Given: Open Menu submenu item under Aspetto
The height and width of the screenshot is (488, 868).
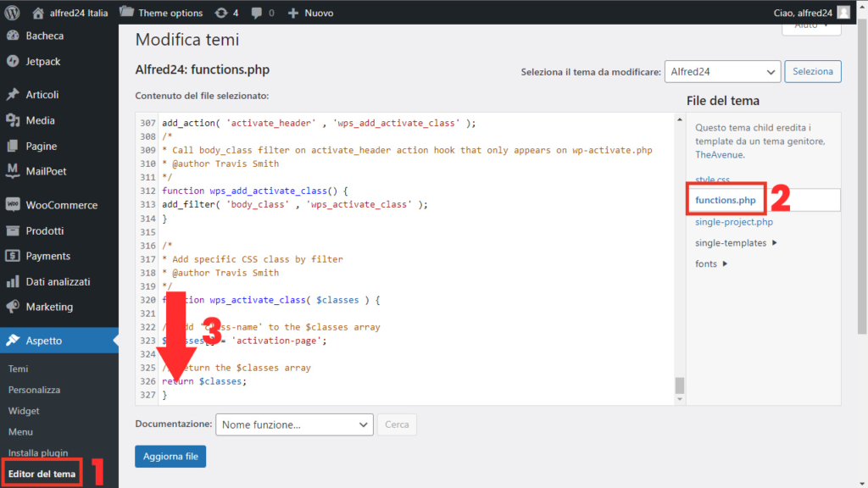Looking at the screenshot, I should (x=20, y=431).
